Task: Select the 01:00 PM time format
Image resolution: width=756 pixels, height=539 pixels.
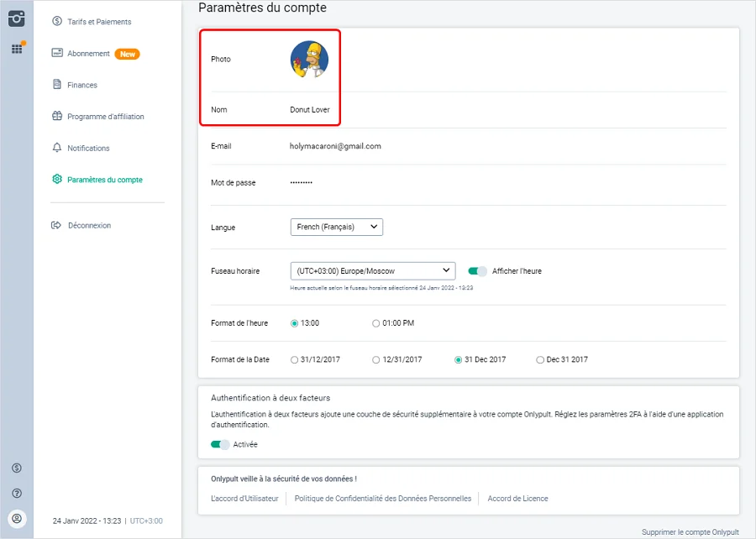Action: point(376,323)
